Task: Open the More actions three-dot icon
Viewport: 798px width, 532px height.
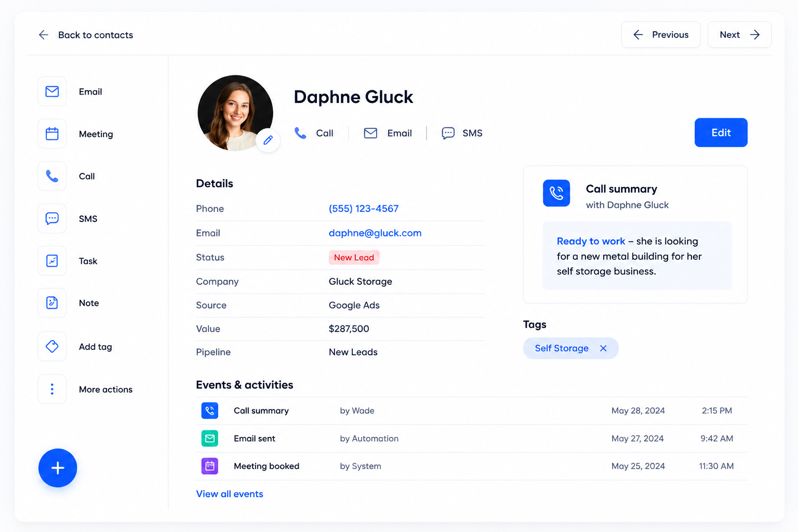Action: point(52,389)
